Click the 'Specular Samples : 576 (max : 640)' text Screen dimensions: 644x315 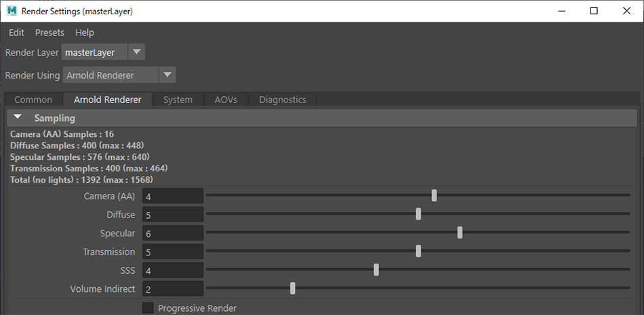(80, 157)
